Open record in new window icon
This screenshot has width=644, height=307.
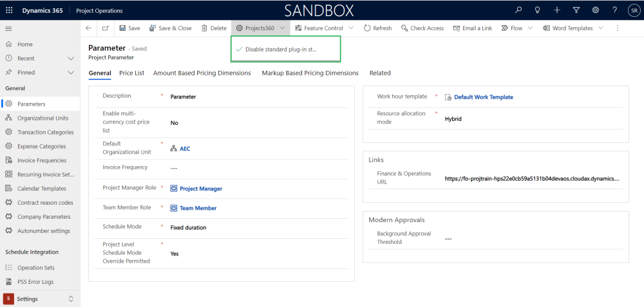tap(106, 28)
